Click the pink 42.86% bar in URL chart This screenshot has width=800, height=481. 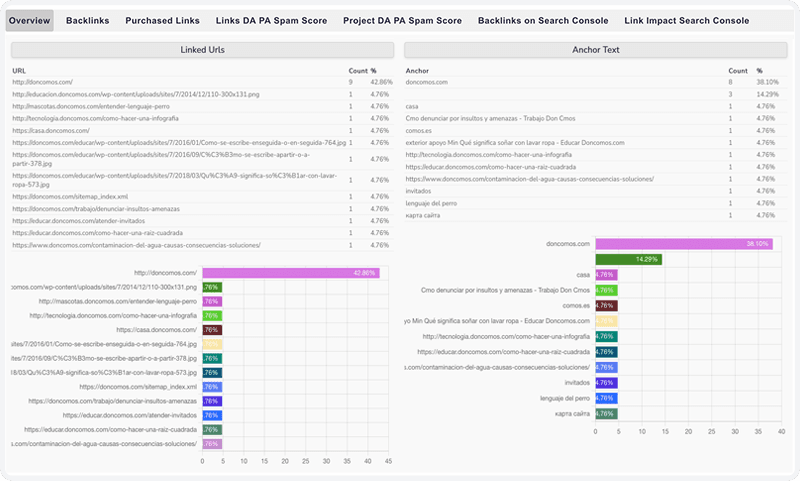click(x=291, y=273)
